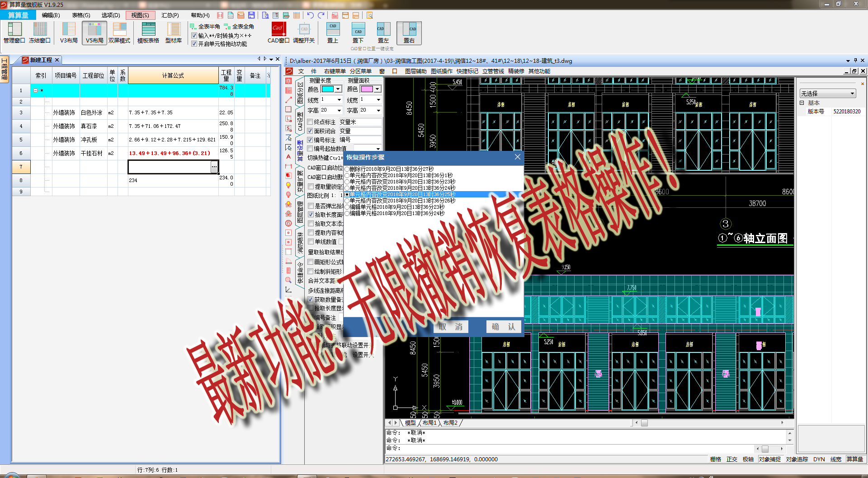Click the cyan 测量长度 color swatch
868x478 pixels.
point(327,89)
